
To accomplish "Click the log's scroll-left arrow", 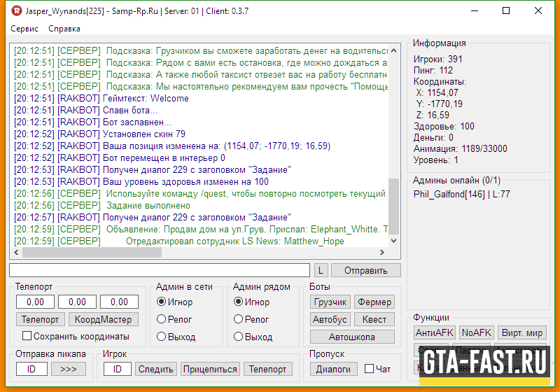I will click(16, 253).
